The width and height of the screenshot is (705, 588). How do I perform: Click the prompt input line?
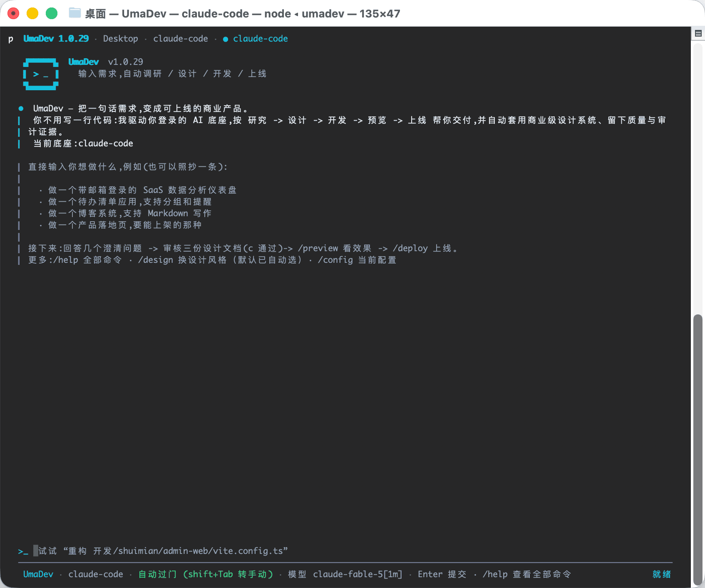click(x=345, y=551)
